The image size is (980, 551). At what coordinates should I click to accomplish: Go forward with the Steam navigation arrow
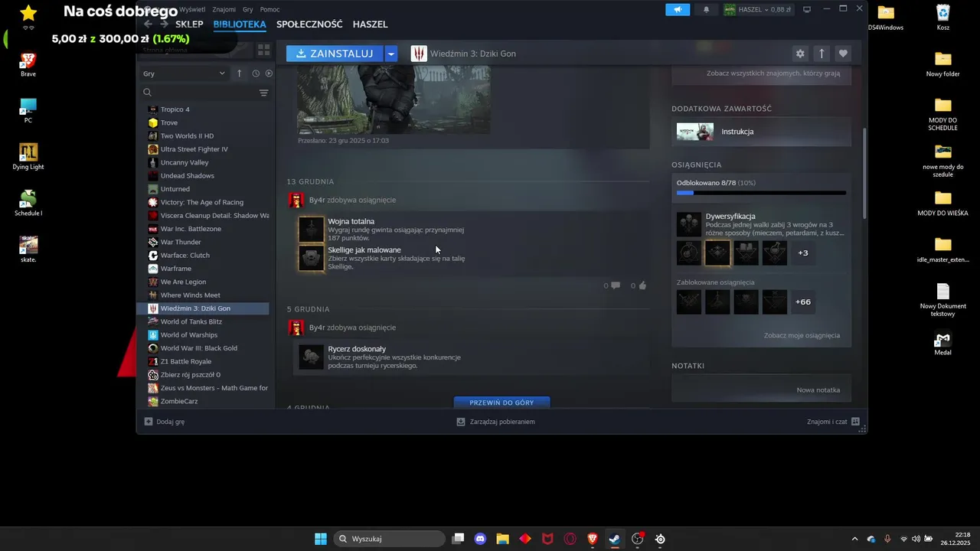point(164,24)
